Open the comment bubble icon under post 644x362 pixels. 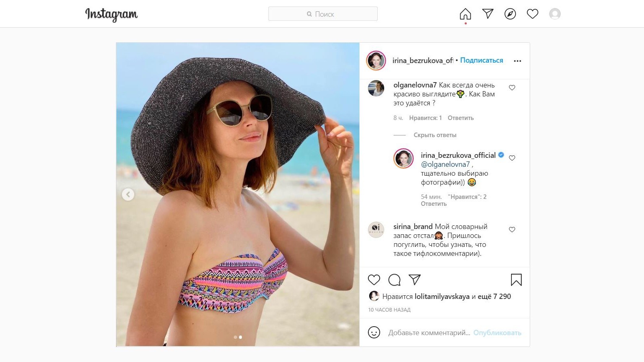click(x=394, y=280)
